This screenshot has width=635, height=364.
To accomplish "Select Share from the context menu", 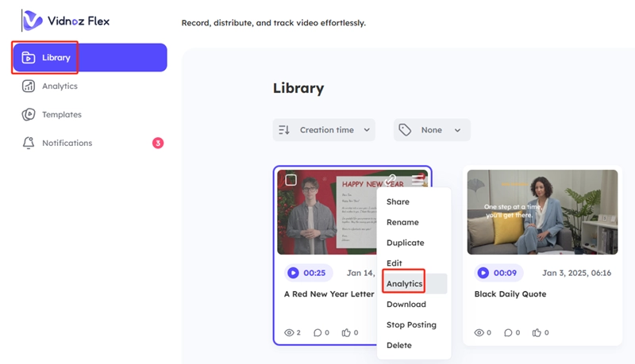I will 398,202.
